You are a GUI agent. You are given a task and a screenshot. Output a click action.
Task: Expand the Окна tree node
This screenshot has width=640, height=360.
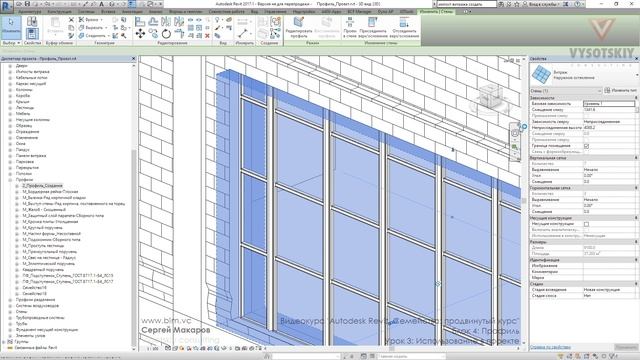pos(10,144)
